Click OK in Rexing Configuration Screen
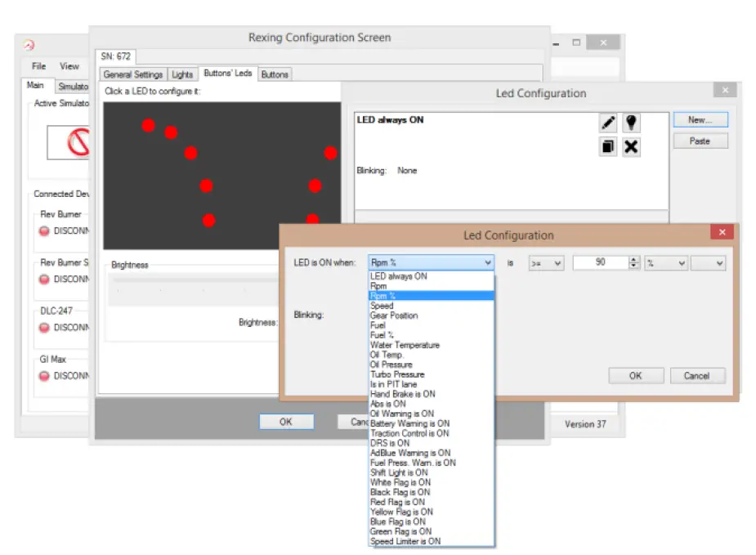 (x=286, y=422)
